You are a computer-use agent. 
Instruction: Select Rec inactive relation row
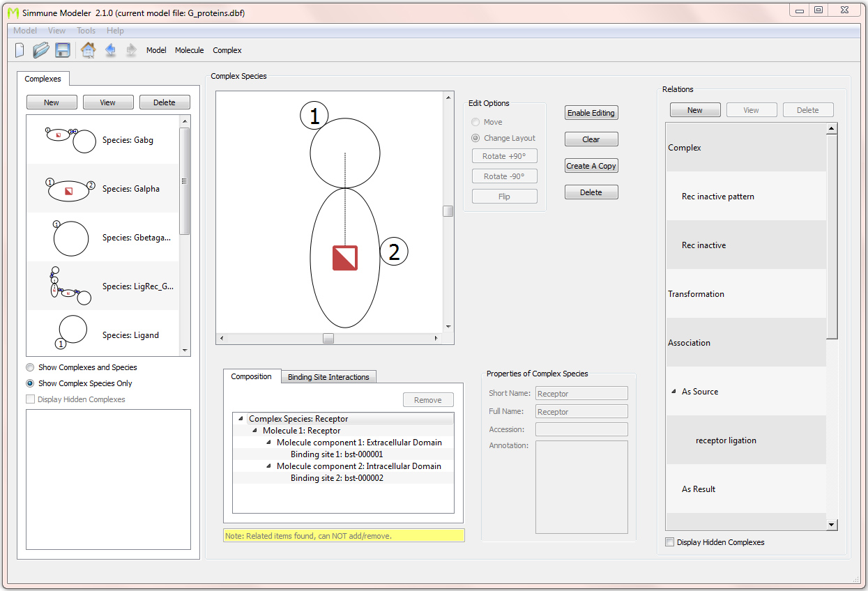[746, 245]
